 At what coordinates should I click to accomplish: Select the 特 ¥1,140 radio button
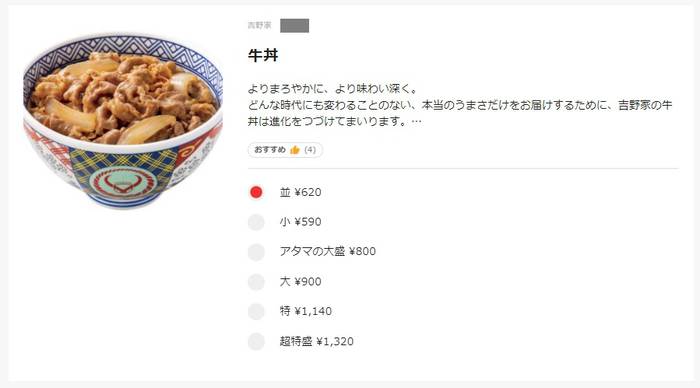[x=256, y=311]
